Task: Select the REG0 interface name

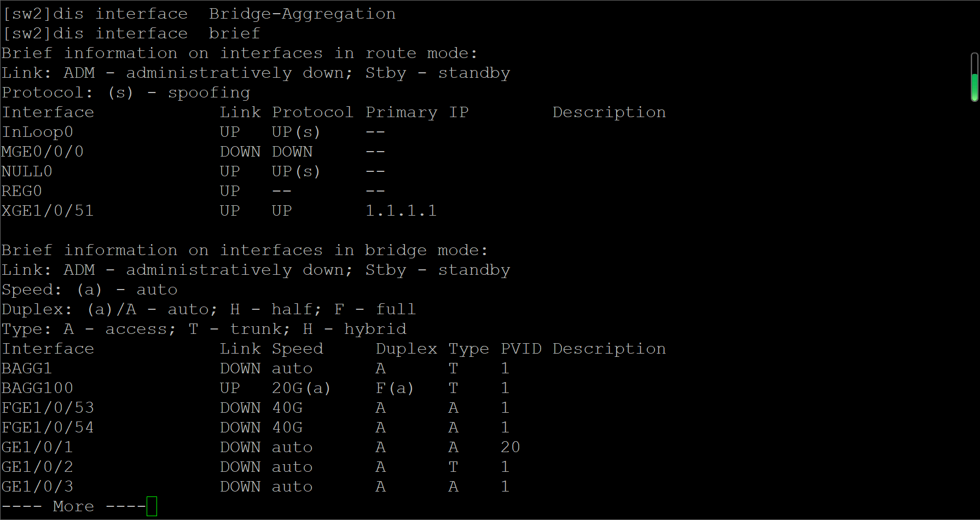Action: point(22,191)
